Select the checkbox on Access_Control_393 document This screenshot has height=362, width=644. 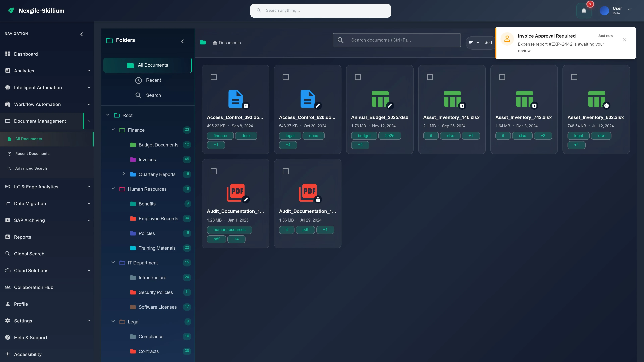click(x=214, y=77)
